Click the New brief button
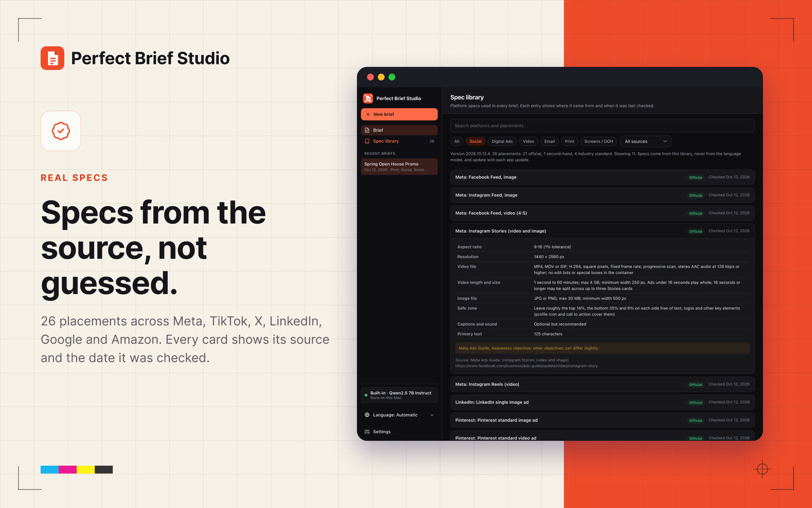The width and height of the screenshot is (812, 508). pyautogui.click(x=399, y=114)
